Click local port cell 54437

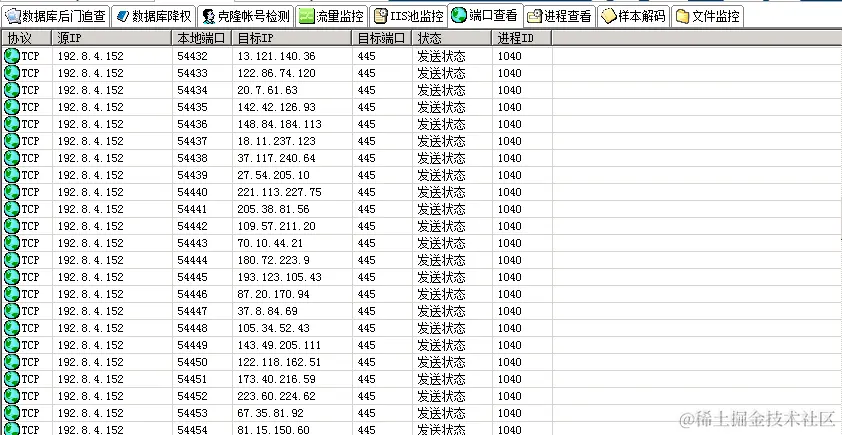[192, 141]
